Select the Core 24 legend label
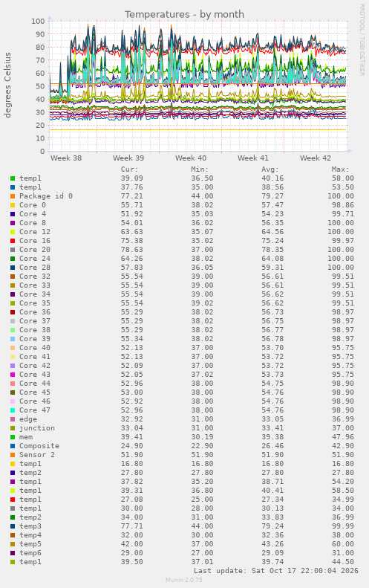The width and height of the screenshot is (369, 588). tap(35, 259)
